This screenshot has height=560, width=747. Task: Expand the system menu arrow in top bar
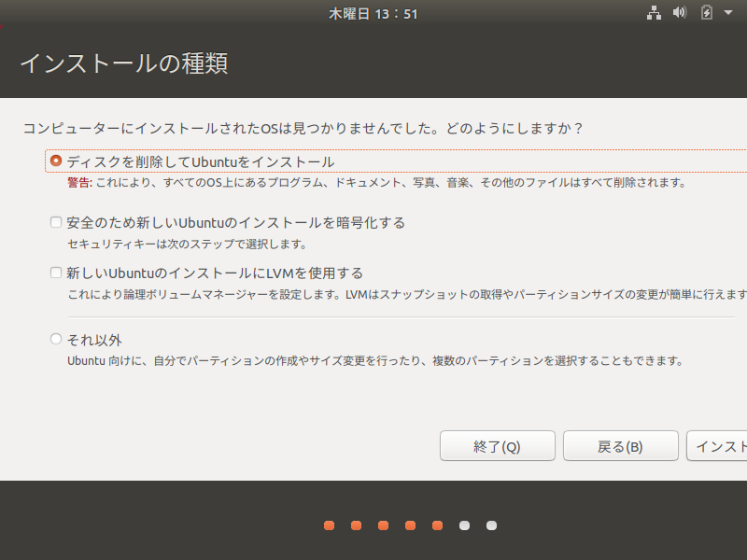coord(728,13)
